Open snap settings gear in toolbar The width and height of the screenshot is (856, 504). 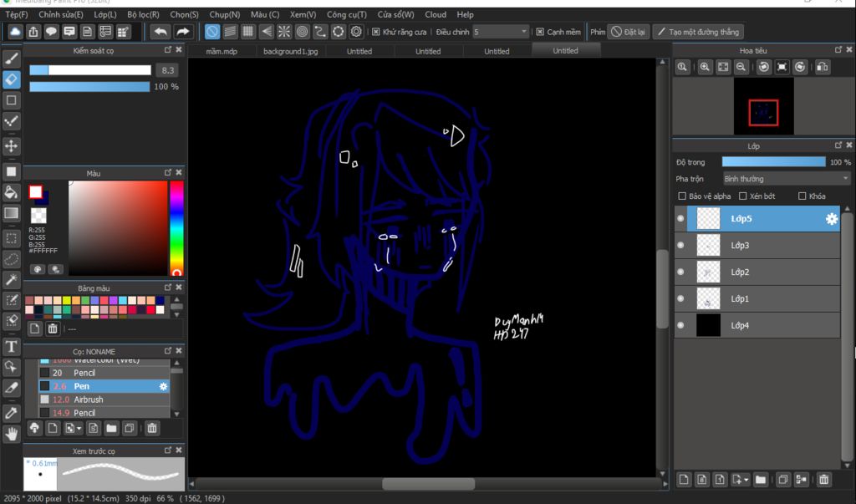coord(356,32)
